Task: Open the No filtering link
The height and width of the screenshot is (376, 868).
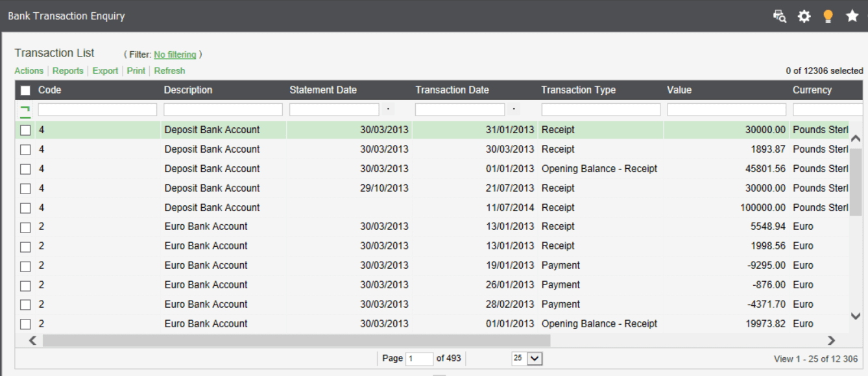Action: pyautogui.click(x=175, y=55)
